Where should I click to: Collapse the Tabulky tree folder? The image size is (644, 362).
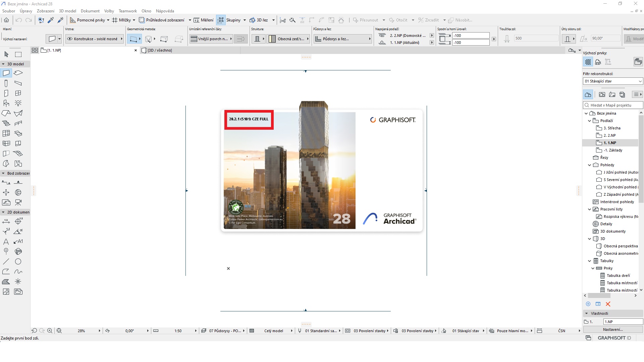click(x=589, y=261)
